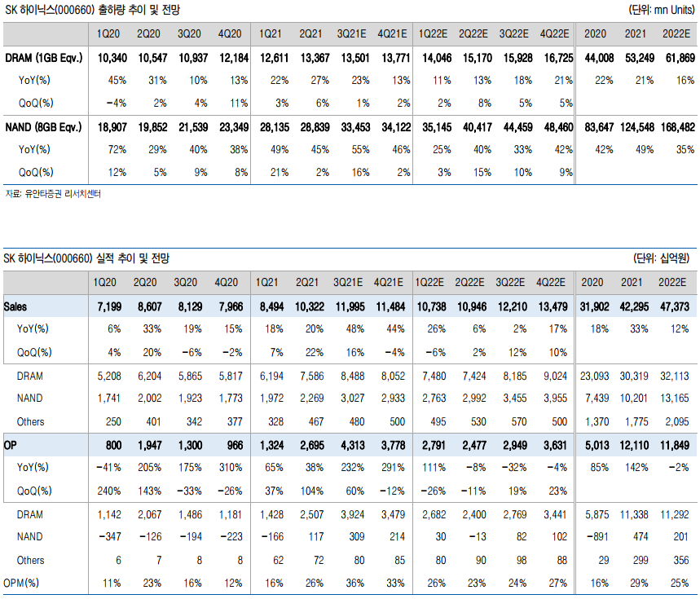Click NAND OP value 309
This screenshot has width=700, height=599.
click(357, 536)
